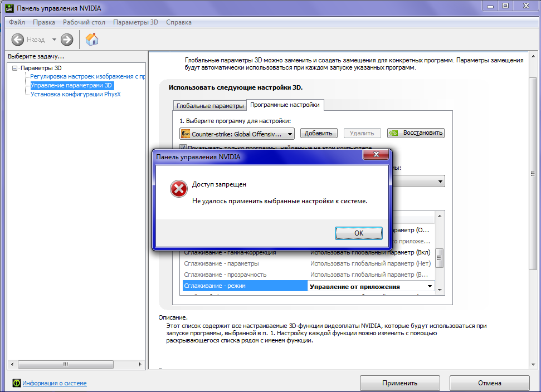Click the Back arrow icon

[x=18, y=40]
